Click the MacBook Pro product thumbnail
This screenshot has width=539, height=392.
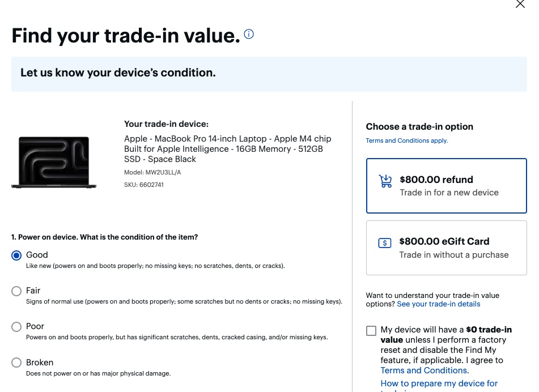[54, 162]
